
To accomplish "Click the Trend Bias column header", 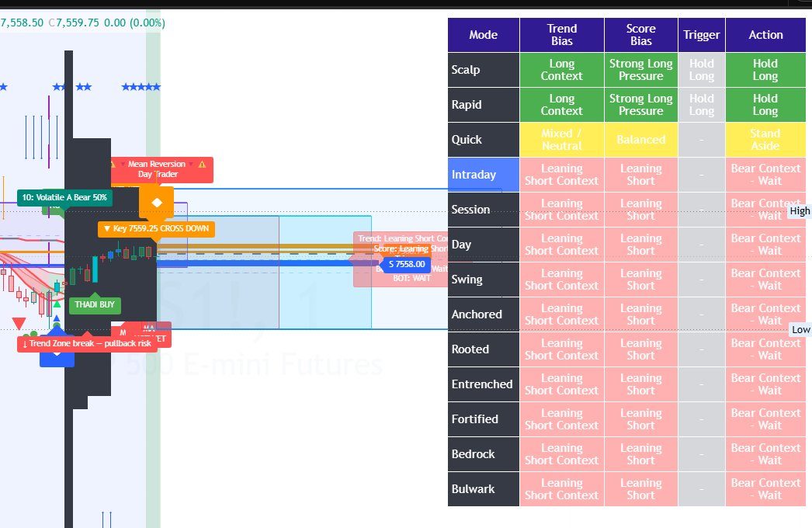I will [x=561, y=35].
